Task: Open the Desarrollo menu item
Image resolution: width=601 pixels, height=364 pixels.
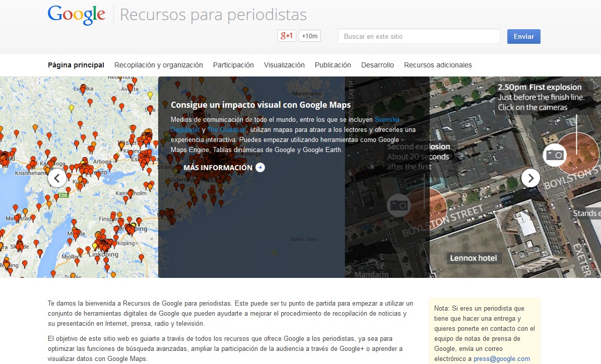Action: click(x=377, y=65)
